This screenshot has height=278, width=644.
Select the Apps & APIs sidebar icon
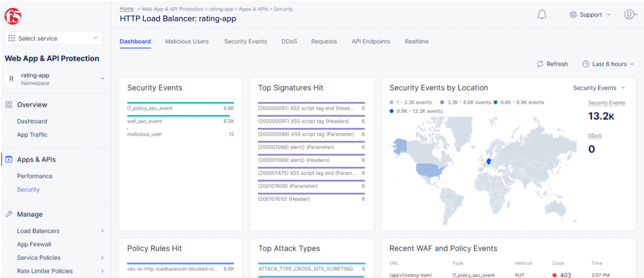[x=9, y=159]
